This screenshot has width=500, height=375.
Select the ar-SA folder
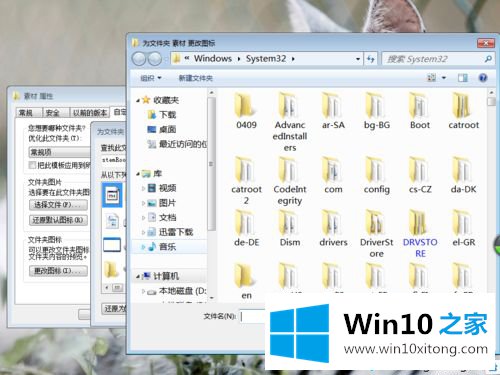pos(333,111)
